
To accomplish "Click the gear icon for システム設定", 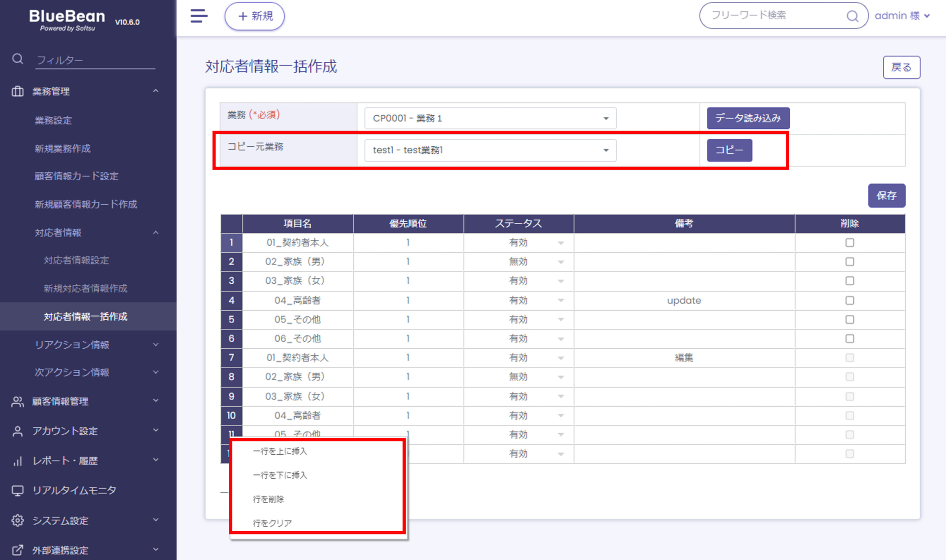I will coord(17,520).
